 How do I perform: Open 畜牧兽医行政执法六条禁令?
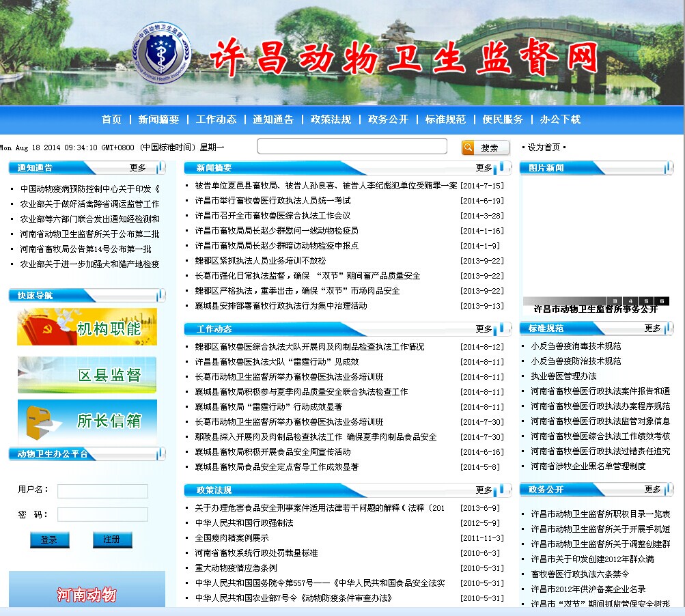[x=580, y=574]
